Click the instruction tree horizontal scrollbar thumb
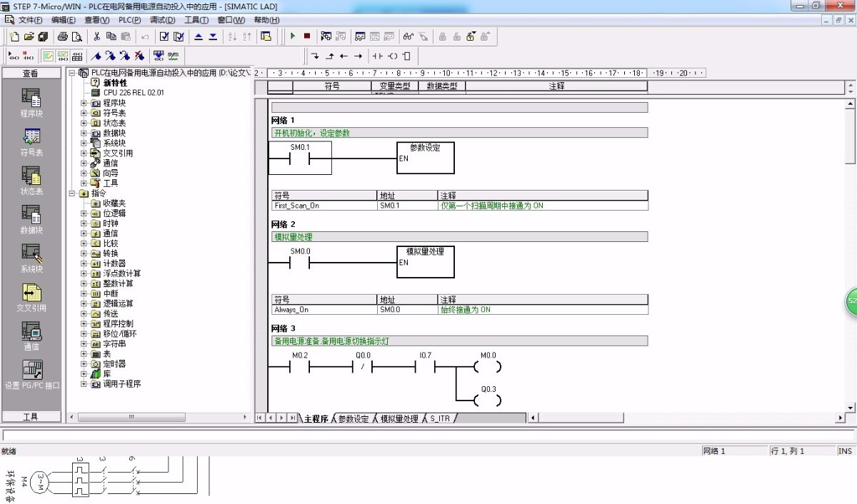 click(131, 417)
